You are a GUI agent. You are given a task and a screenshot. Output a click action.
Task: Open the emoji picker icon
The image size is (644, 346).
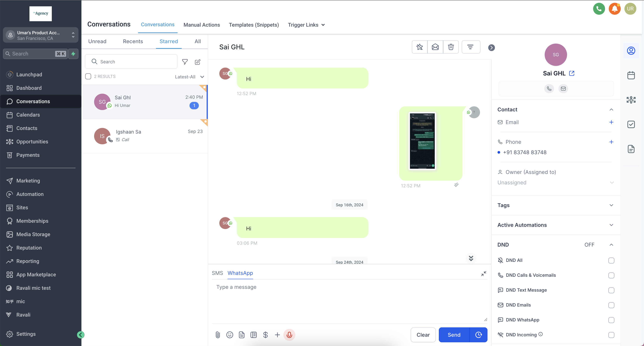click(x=230, y=335)
